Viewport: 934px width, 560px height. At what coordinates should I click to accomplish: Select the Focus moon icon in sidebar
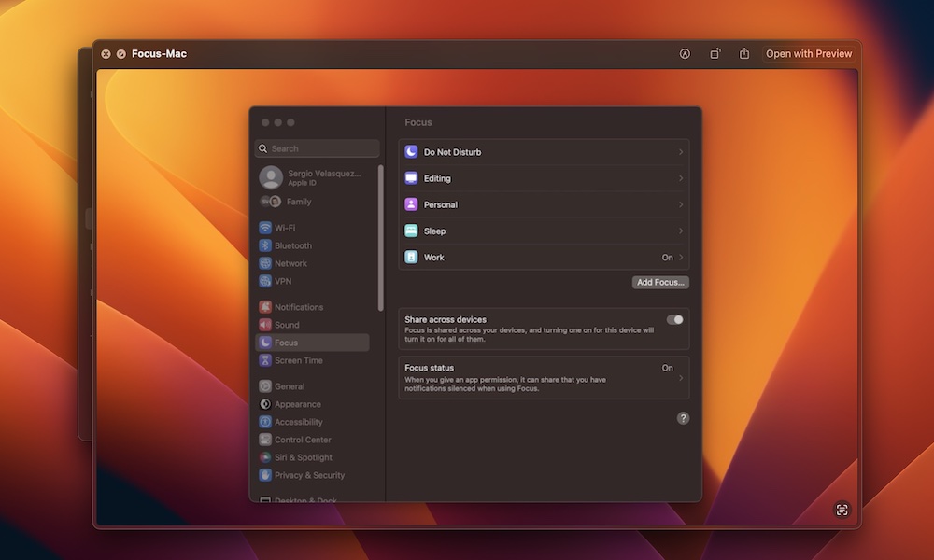click(x=265, y=343)
